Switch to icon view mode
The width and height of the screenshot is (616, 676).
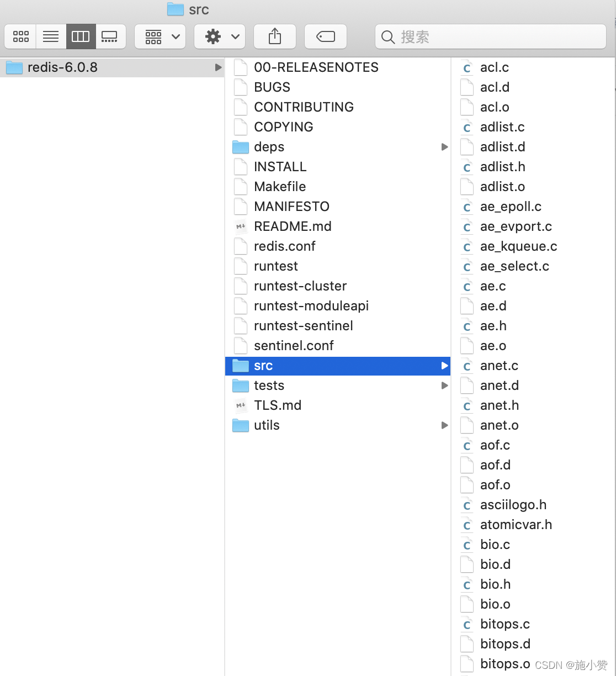(21, 37)
